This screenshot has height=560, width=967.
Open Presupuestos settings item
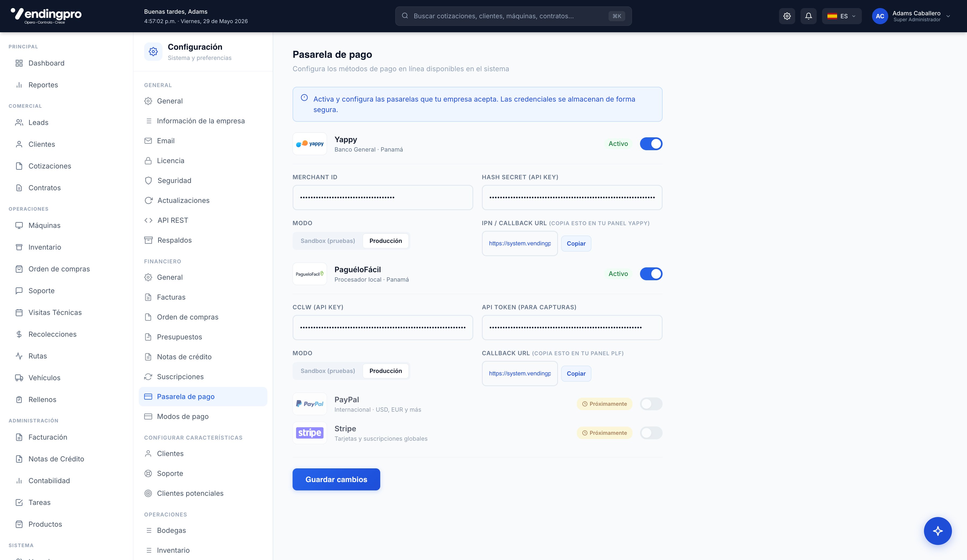(203, 337)
